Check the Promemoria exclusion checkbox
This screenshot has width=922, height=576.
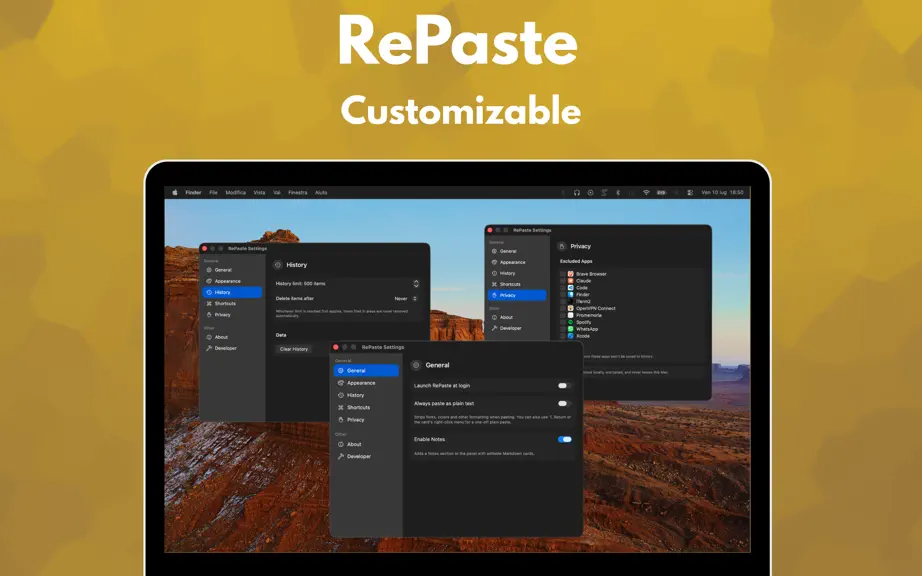[x=563, y=316]
